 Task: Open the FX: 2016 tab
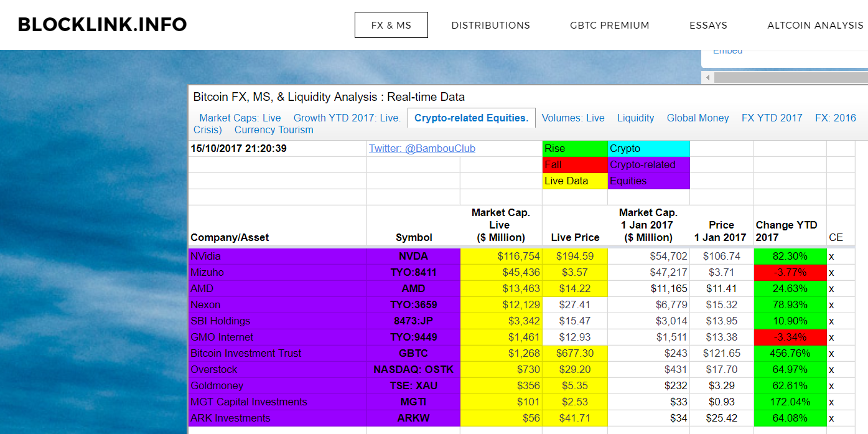click(x=836, y=118)
